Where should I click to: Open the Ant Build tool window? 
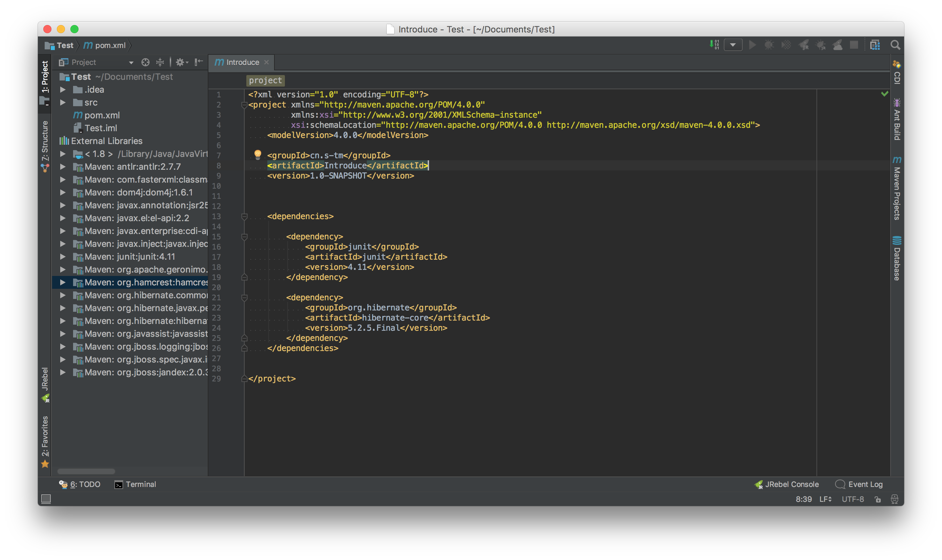click(x=897, y=119)
